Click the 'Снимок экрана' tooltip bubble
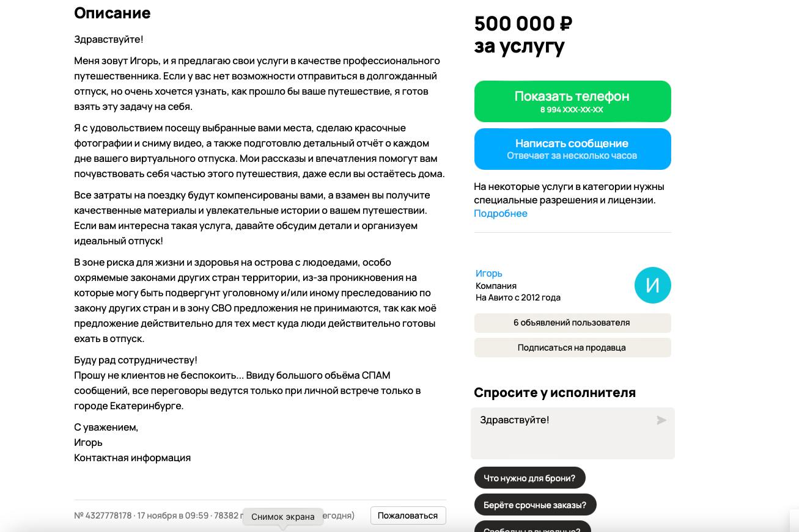Viewport: 799px width, 532px height. [x=284, y=517]
